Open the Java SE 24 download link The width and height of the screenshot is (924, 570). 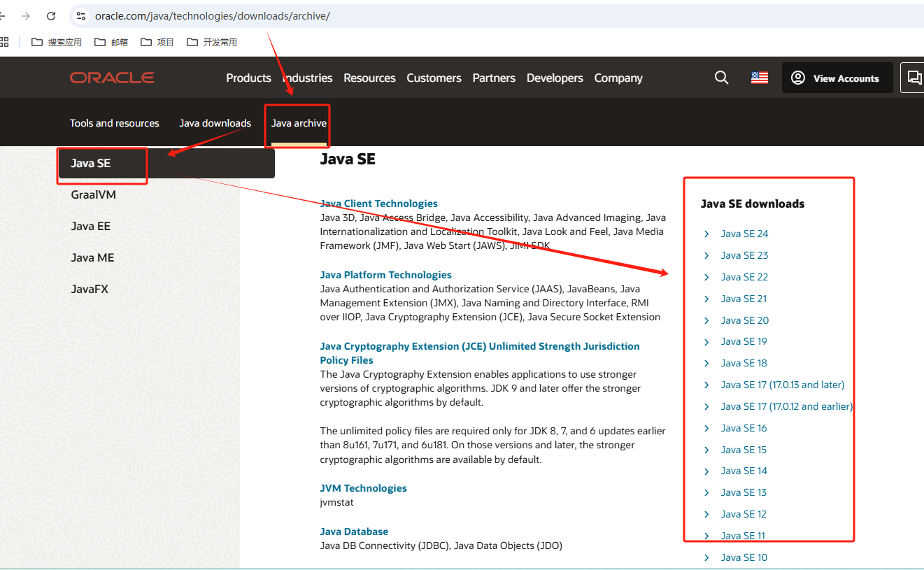pyautogui.click(x=744, y=234)
